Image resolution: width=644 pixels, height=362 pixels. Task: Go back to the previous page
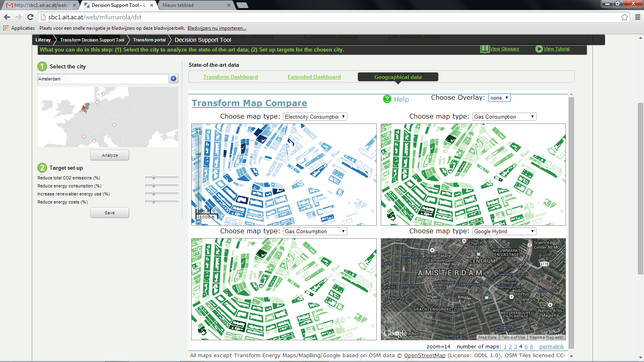[x=7, y=17]
